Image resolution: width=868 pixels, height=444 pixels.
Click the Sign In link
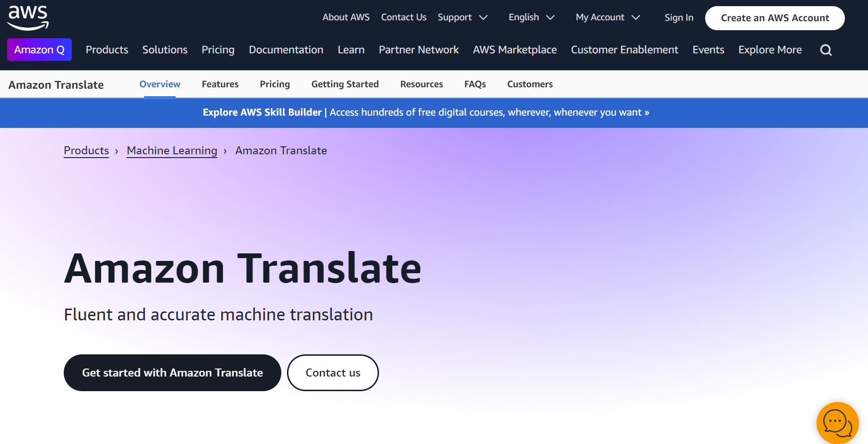[x=679, y=17]
